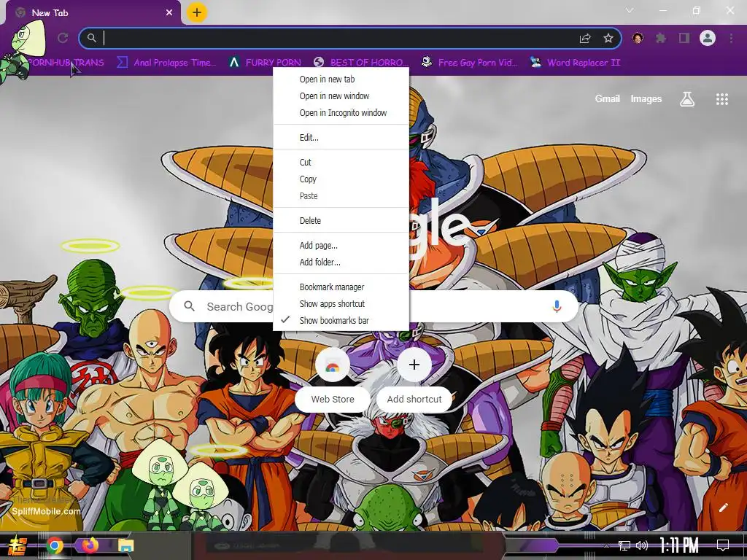Screen dimensions: 747x560
Task: Open the Gmail link
Action: 607,98
